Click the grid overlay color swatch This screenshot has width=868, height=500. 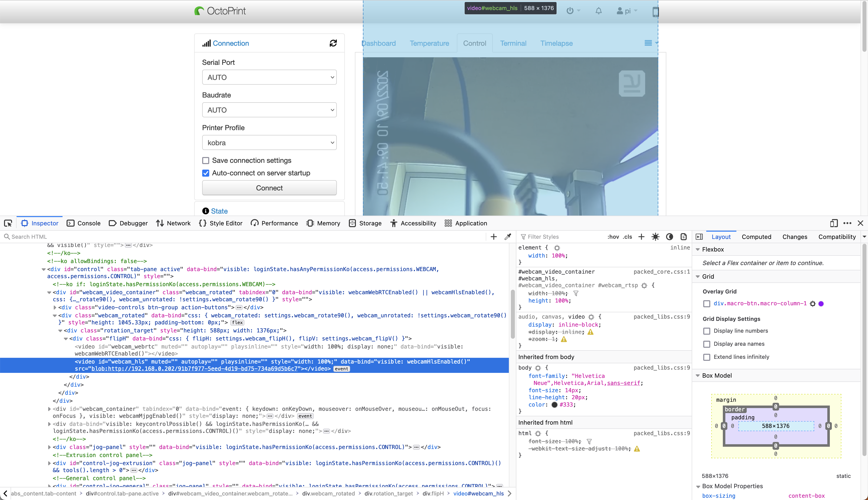(x=821, y=304)
